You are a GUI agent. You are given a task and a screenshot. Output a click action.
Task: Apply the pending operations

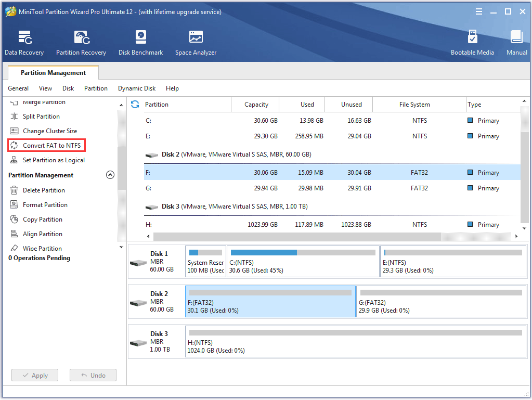[x=34, y=375]
